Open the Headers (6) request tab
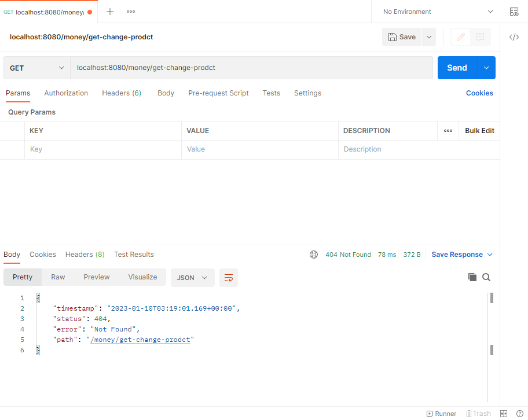This screenshot has width=528, height=420. coord(122,93)
